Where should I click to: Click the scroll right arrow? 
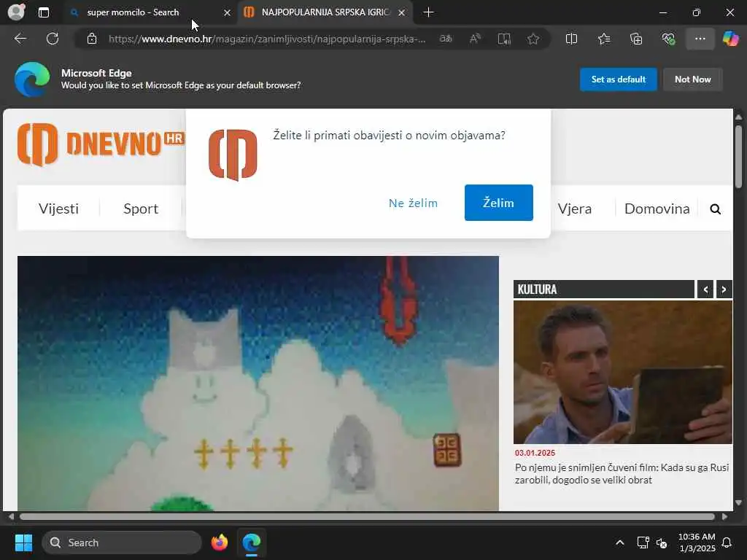[724, 517]
